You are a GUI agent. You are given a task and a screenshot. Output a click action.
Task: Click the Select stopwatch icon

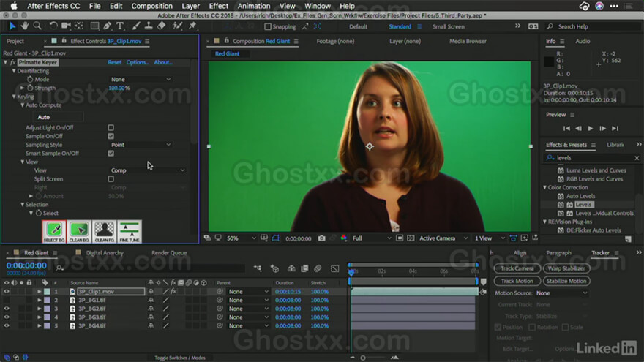tap(39, 213)
